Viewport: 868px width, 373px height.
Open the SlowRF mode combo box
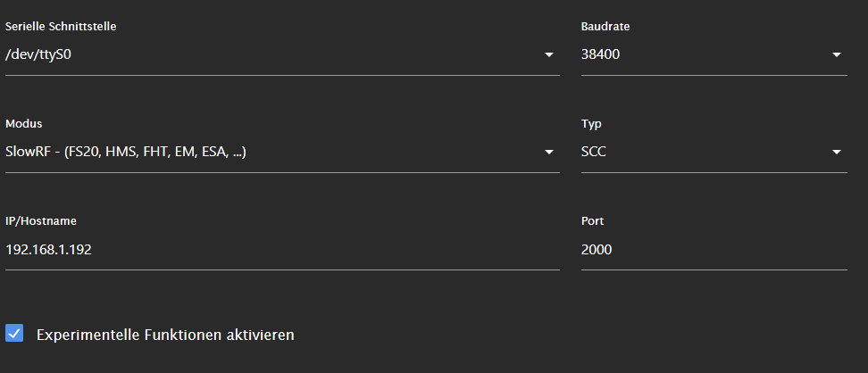(x=268, y=152)
